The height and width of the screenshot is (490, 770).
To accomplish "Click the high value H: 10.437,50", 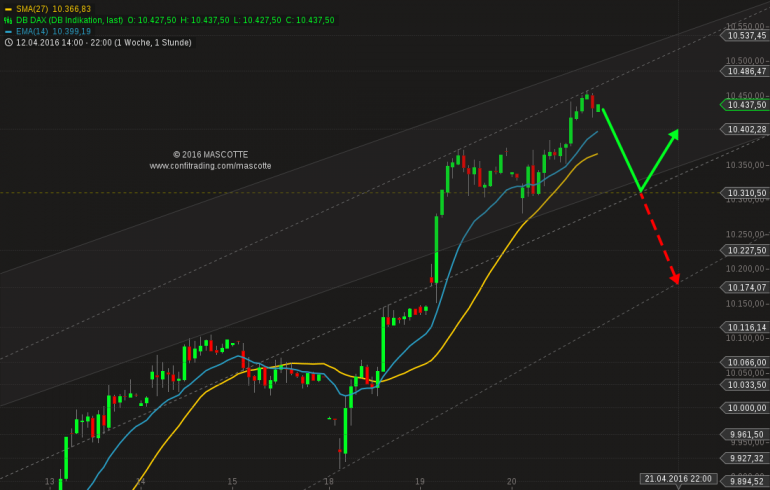I will 205,20.
